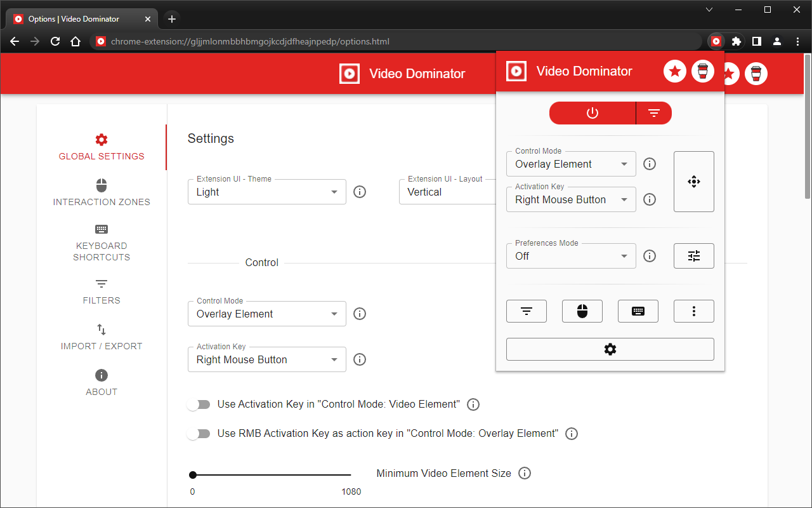Enable Use Activation Key in Video Element mode
This screenshot has width=812, height=508.
[x=199, y=404]
